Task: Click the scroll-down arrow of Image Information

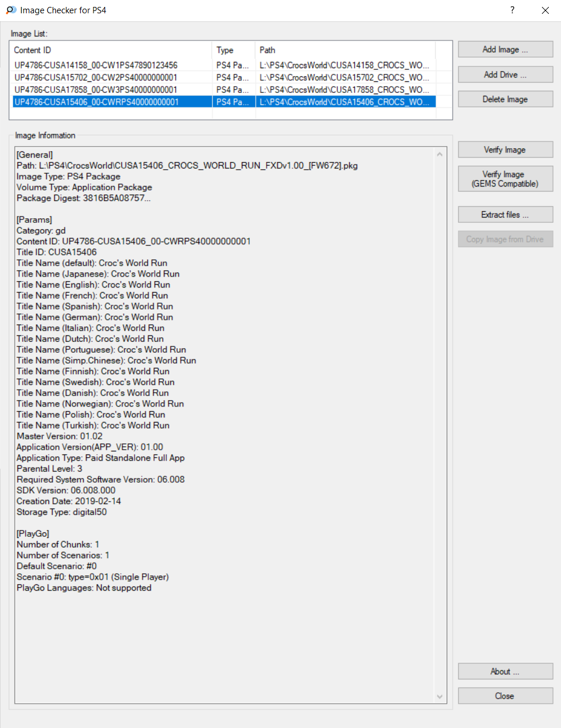Action: (440, 697)
